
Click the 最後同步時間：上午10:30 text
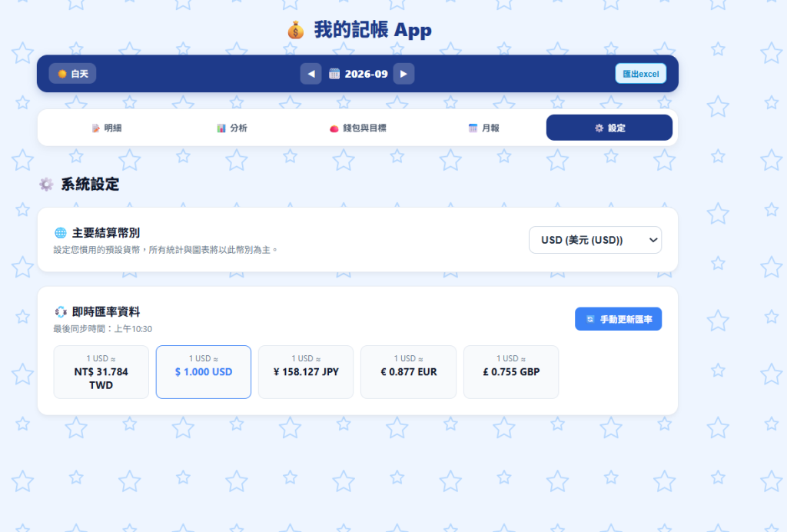pyautogui.click(x=103, y=329)
